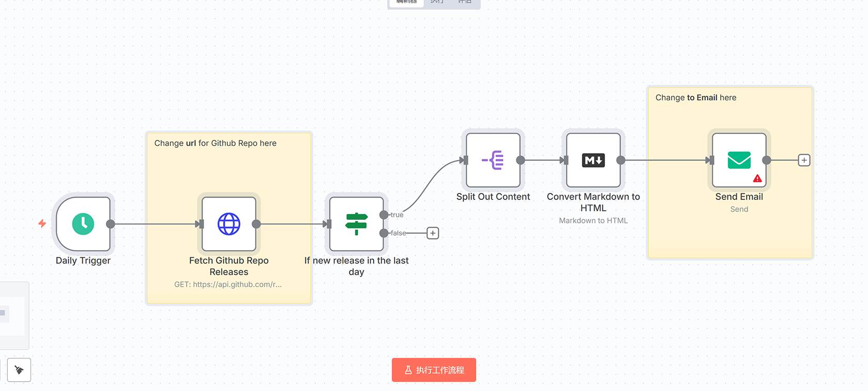The image size is (868, 391).
Task: Select the Fetch Github Repo Releases globe node
Action: [x=229, y=224]
